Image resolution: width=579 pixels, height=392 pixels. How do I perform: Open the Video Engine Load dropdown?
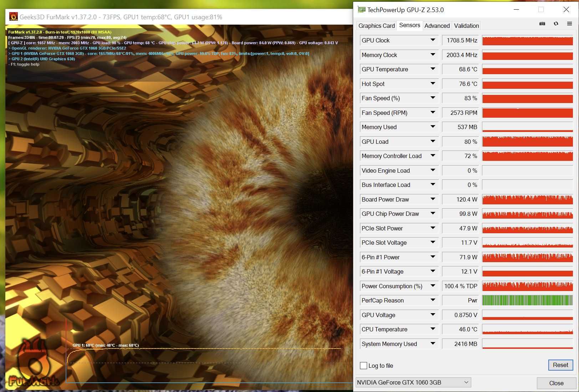pos(433,170)
